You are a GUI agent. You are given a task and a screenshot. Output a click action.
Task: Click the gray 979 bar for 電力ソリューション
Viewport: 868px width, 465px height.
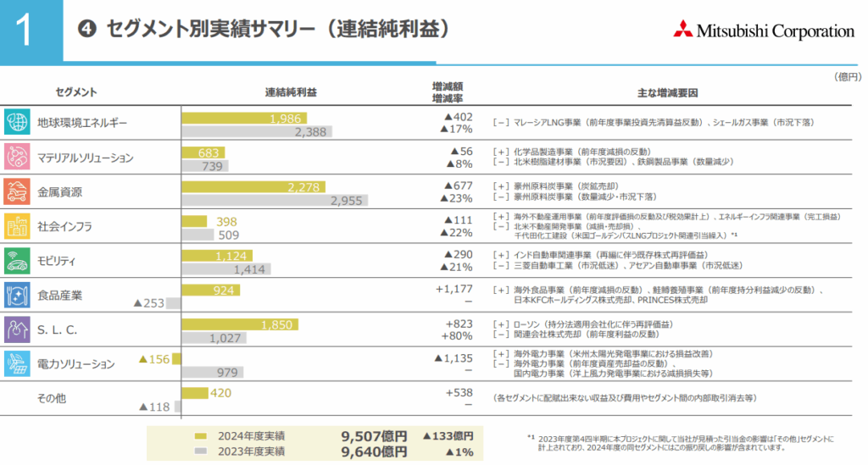click(x=213, y=373)
